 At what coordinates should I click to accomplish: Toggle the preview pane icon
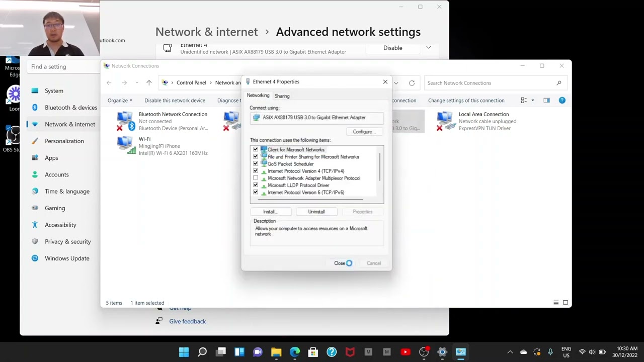(x=546, y=101)
